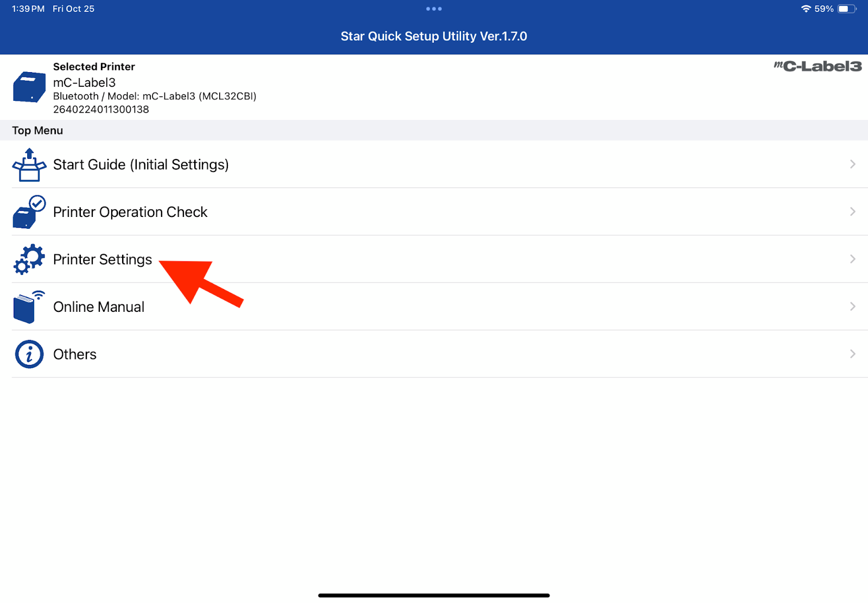Select the mC-Label3 printer name

click(x=85, y=82)
